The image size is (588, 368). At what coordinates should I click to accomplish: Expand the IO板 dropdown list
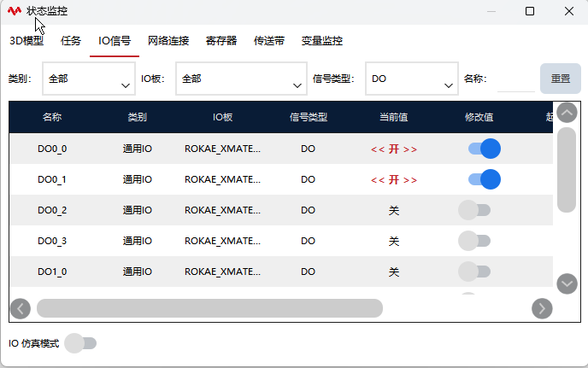point(241,79)
